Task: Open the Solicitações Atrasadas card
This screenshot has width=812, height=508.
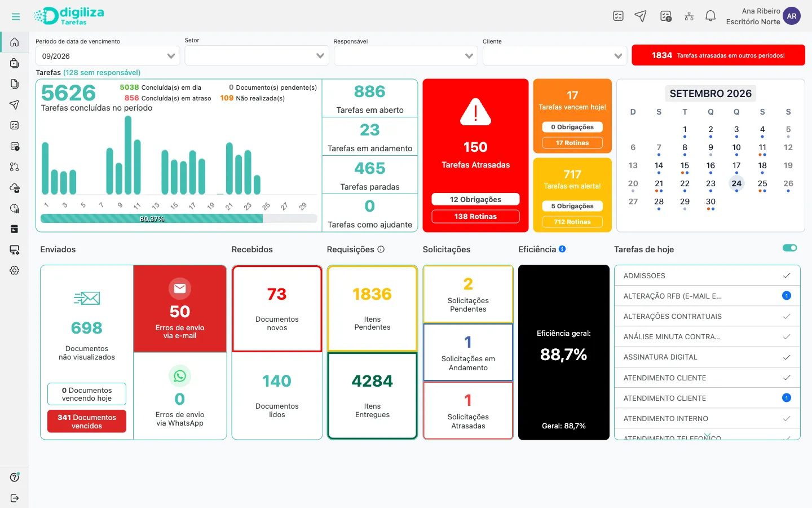Action: (x=468, y=410)
